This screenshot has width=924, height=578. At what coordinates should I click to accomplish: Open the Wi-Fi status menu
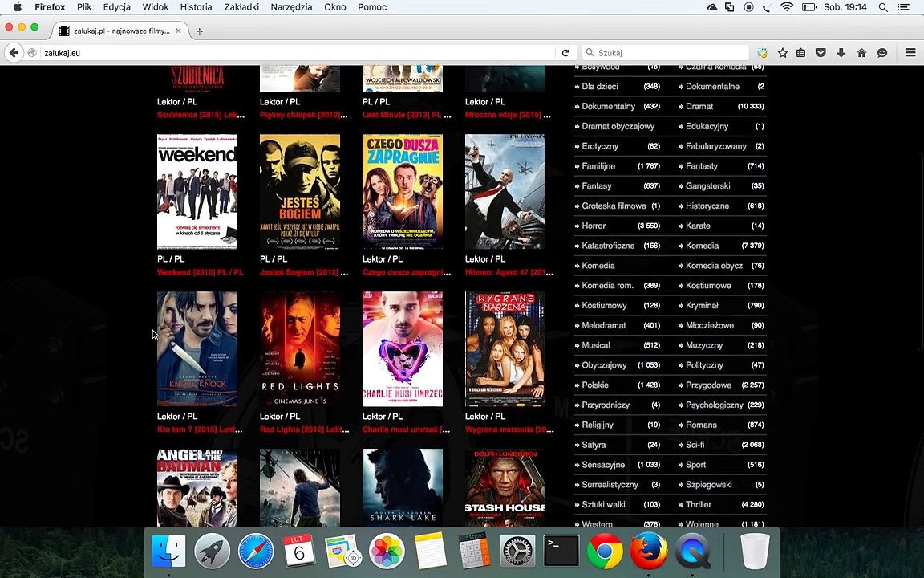point(787,7)
